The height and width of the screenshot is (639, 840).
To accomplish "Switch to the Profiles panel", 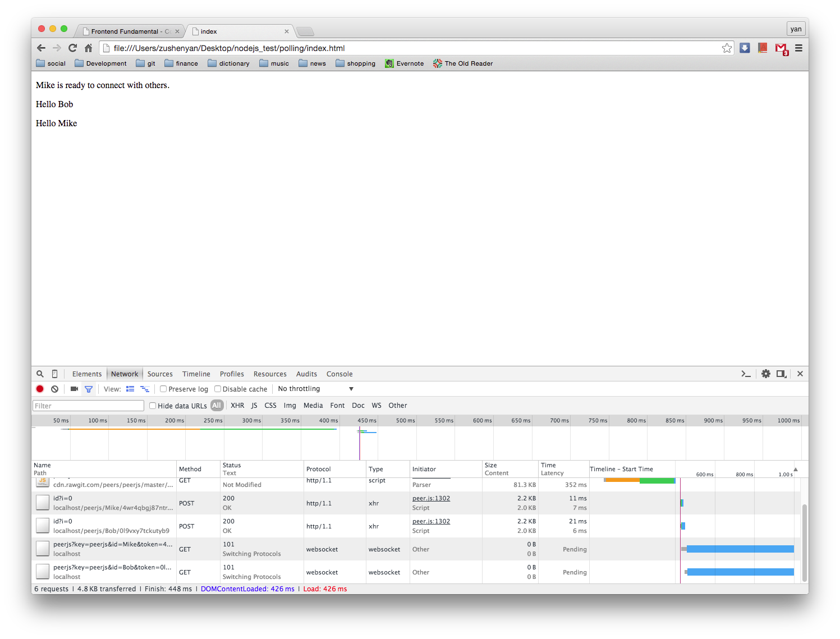I will tap(232, 374).
